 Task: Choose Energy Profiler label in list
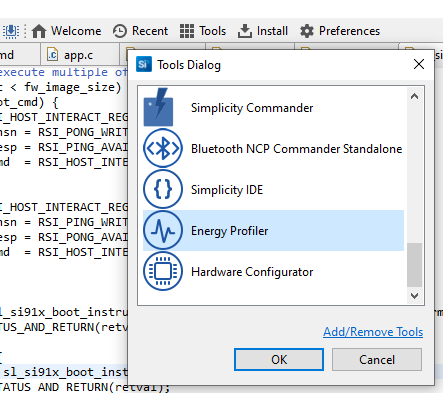[229, 231]
